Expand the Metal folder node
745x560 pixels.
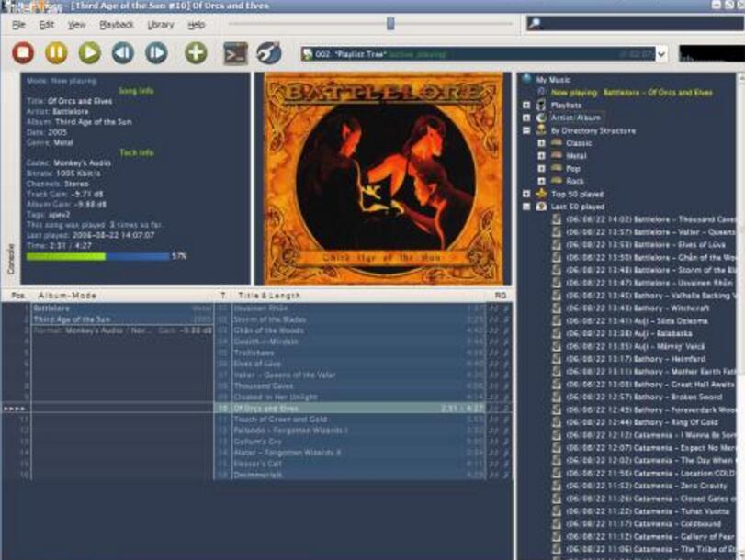pos(541,155)
